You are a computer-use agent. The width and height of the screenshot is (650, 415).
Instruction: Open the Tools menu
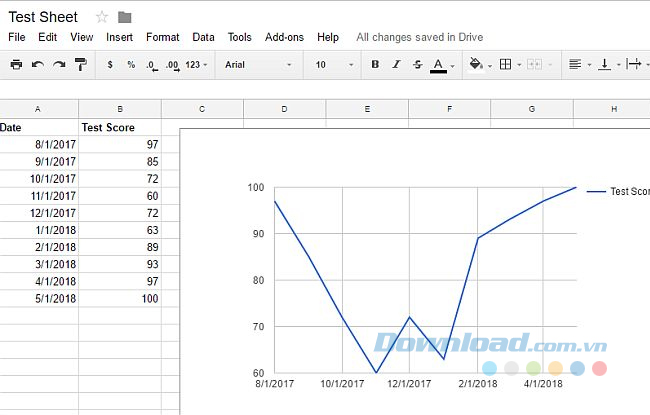pos(240,37)
